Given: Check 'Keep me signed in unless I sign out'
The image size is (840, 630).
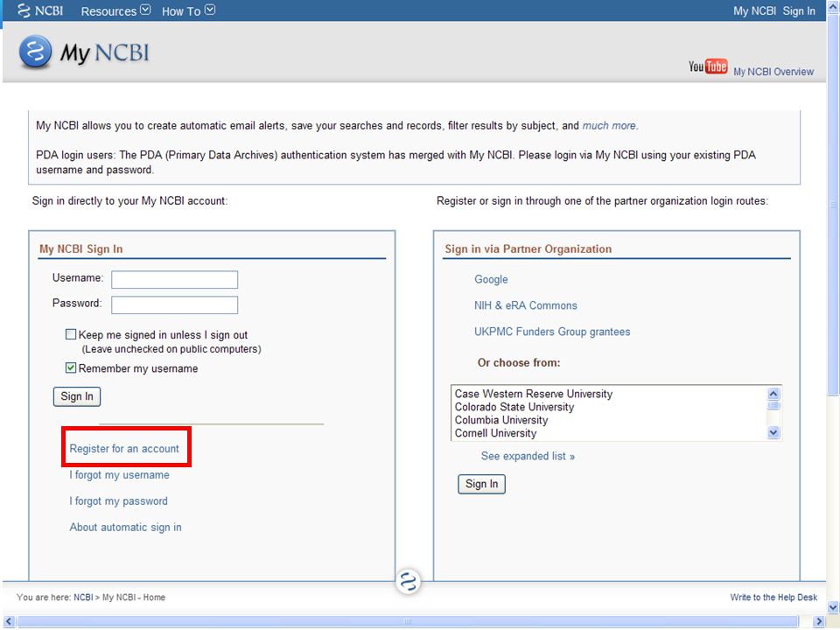Looking at the screenshot, I should 71,334.
